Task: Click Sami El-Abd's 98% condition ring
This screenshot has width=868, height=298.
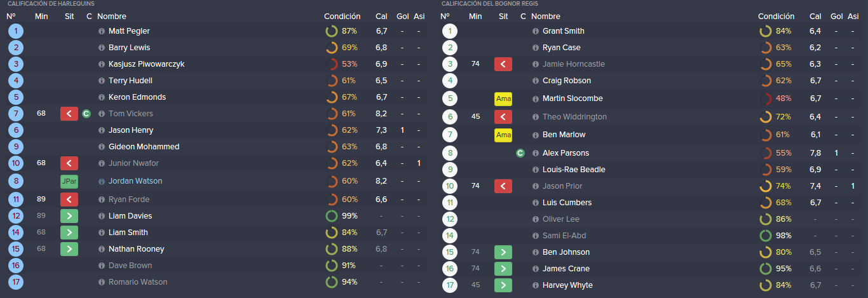Action: tap(776, 236)
